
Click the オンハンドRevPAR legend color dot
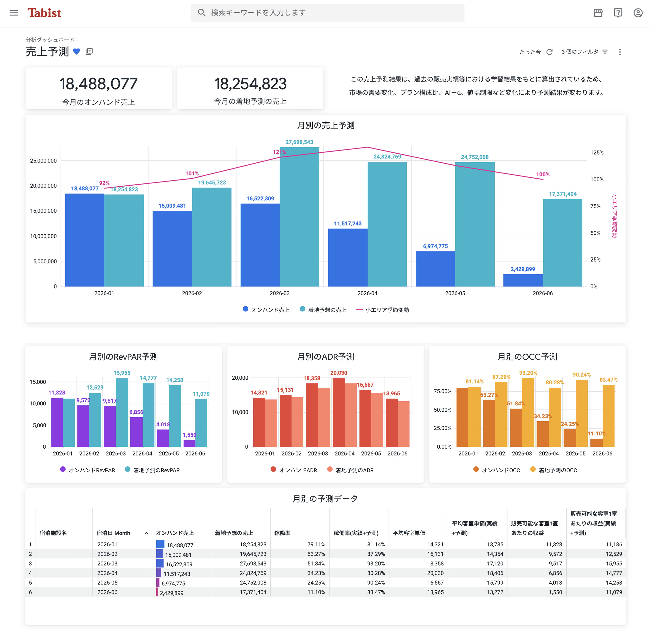[63, 469]
